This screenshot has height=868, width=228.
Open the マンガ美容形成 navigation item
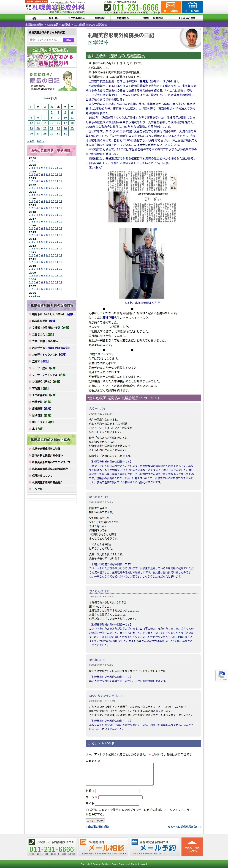(77, 18)
